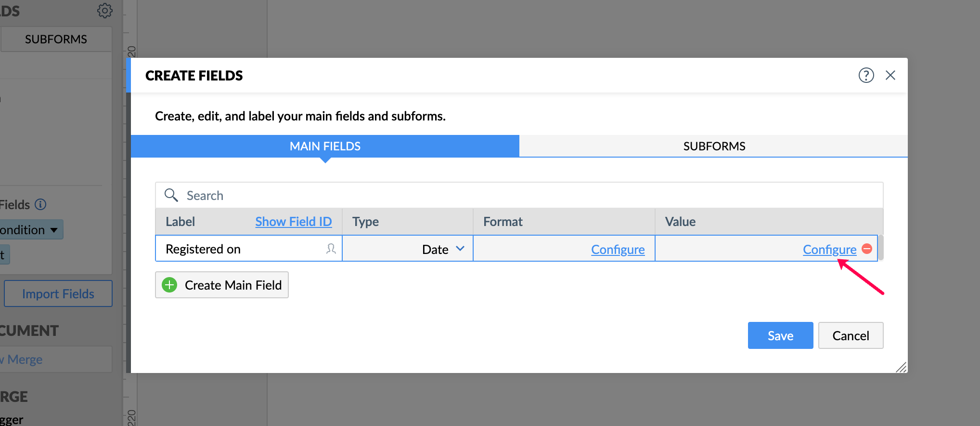Viewport: 980px width, 426px height.
Task: Click the info icon beside Fields
Action: point(41,204)
